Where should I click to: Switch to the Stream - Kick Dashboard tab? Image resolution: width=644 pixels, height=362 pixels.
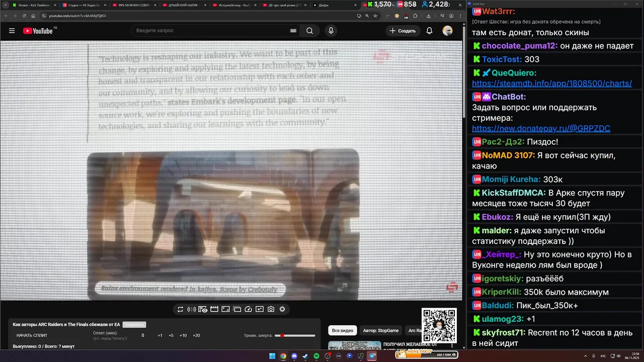pyautogui.click(x=34, y=5)
